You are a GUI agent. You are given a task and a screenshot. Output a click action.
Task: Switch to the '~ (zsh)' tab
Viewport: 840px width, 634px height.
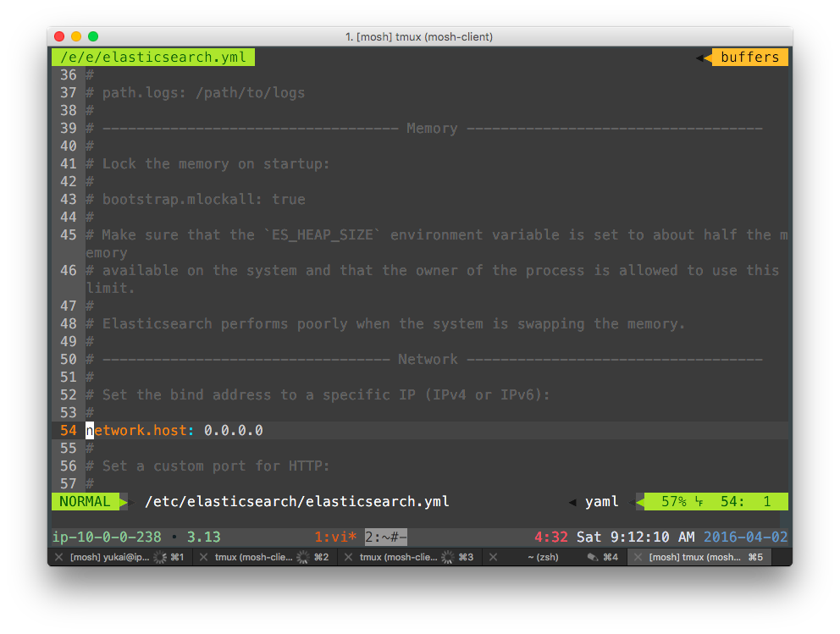click(x=554, y=558)
